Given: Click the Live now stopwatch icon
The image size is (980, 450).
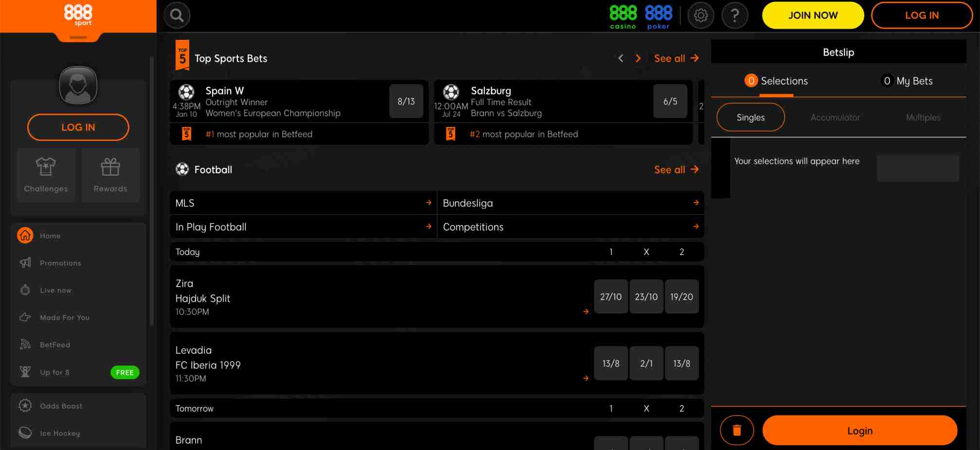Looking at the screenshot, I should click(x=25, y=290).
